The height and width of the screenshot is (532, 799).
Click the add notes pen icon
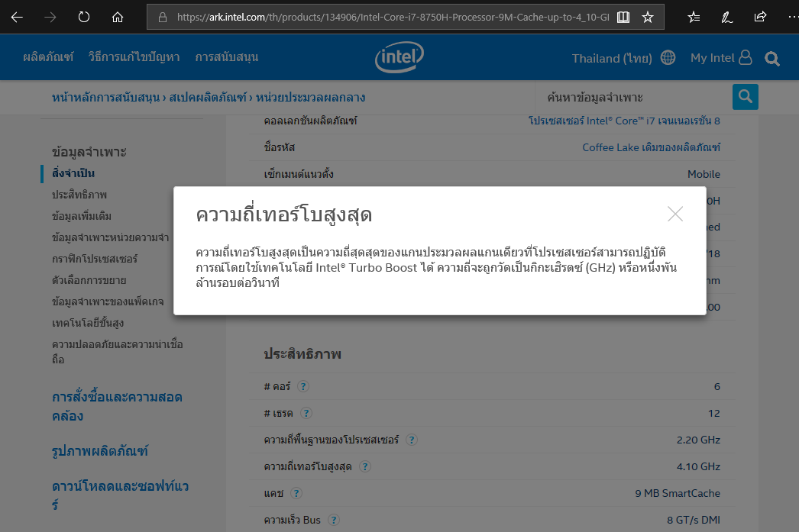[x=727, y=17]
